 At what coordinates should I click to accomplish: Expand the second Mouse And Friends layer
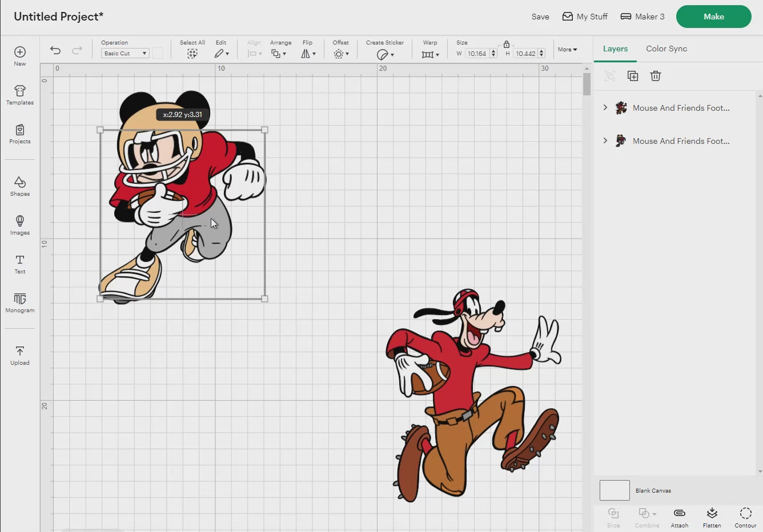click(x=605, y=140)
